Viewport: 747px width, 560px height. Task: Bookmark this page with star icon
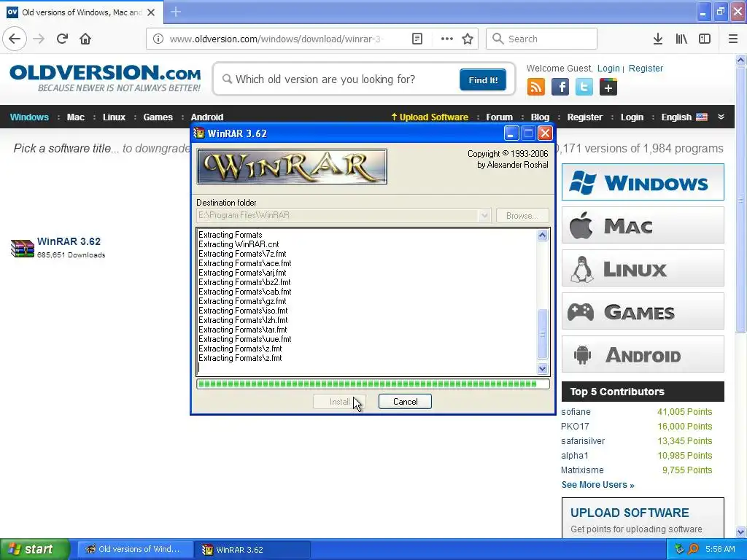point(468,39)
